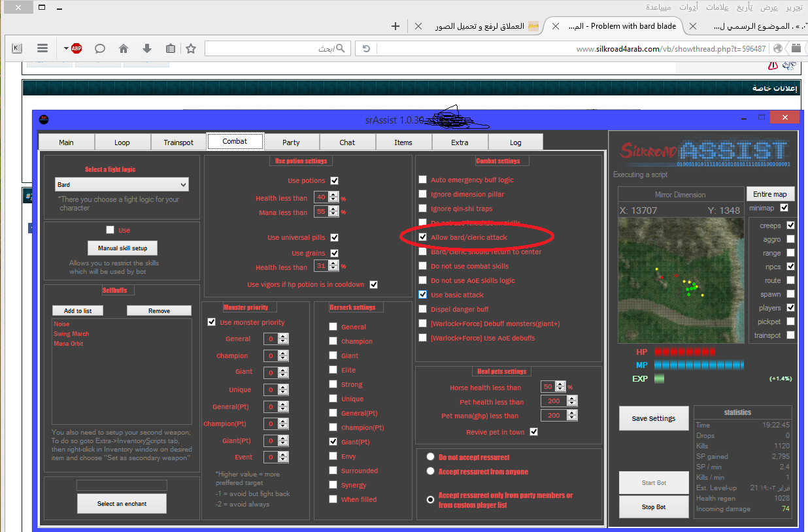Image resolution: width=808 pixels, height=532 pixels.
Task: Click the Stop Bot button
Action: pos(654,507)
